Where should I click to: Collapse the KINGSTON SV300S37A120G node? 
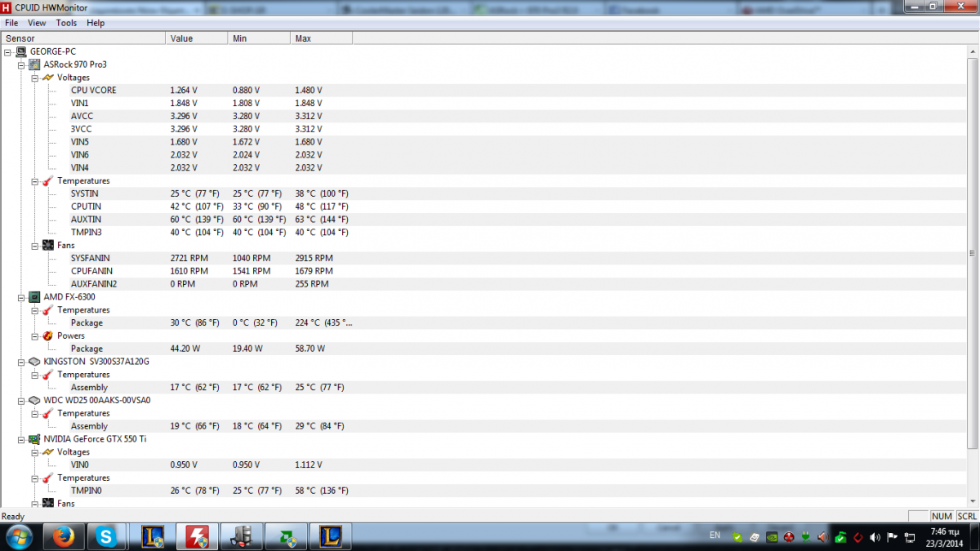click(21, 362)
